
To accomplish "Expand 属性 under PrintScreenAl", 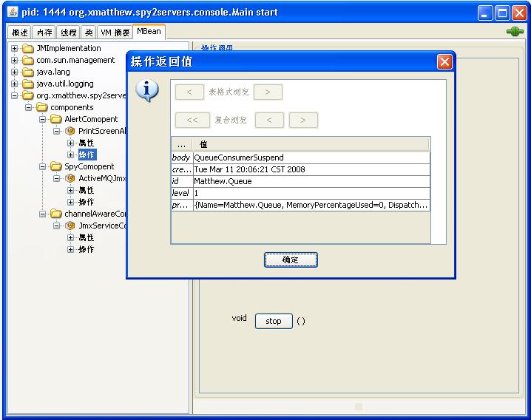I will (x=70, y=143).
